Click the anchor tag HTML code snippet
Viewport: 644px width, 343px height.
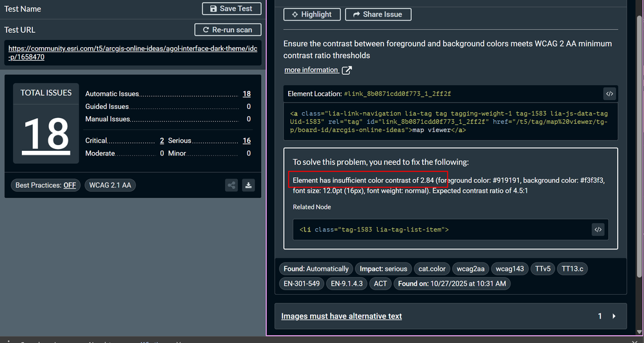click(x=451, y=122)
